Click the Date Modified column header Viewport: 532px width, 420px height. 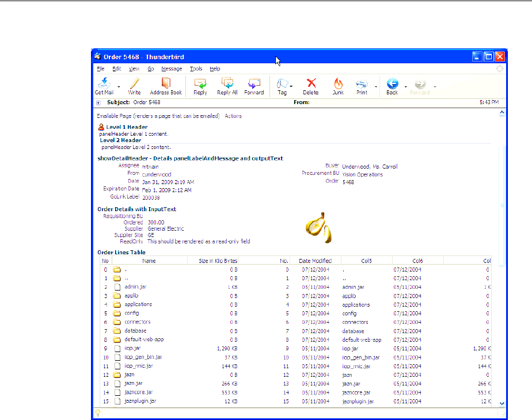tap(315, 261)
